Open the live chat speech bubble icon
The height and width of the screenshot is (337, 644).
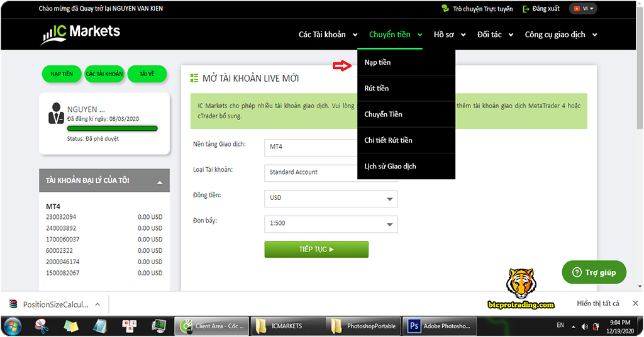point(445,9)
